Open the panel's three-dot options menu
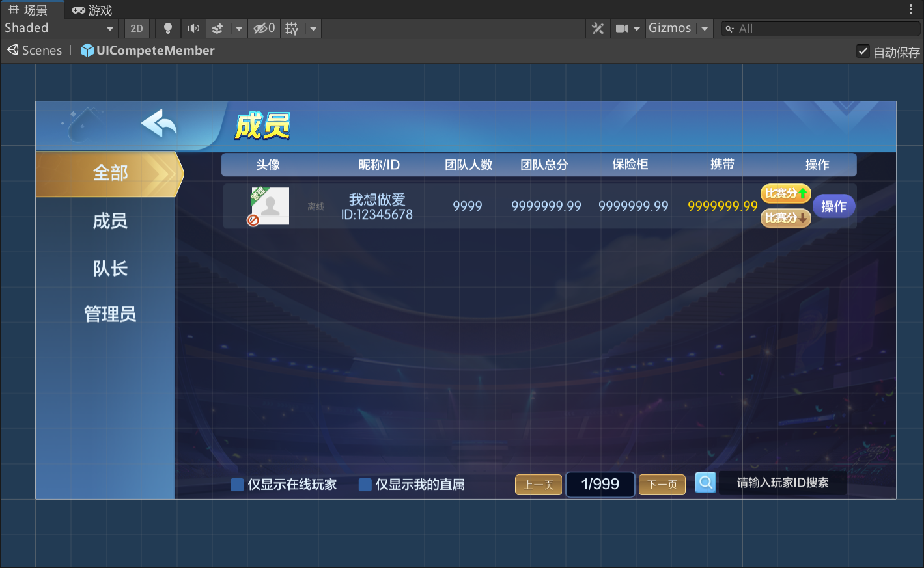Viewport: 924px width, 568px height. (x=910, y=9)
